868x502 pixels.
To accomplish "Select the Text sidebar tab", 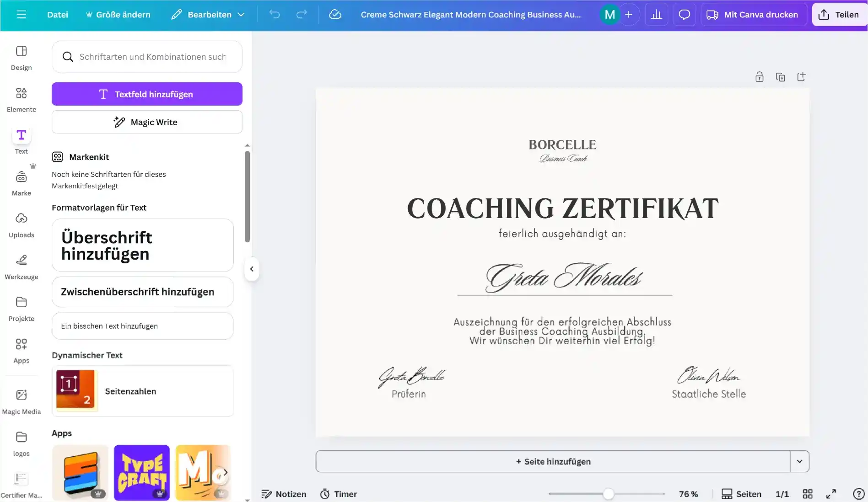I will tap(22, 141).
